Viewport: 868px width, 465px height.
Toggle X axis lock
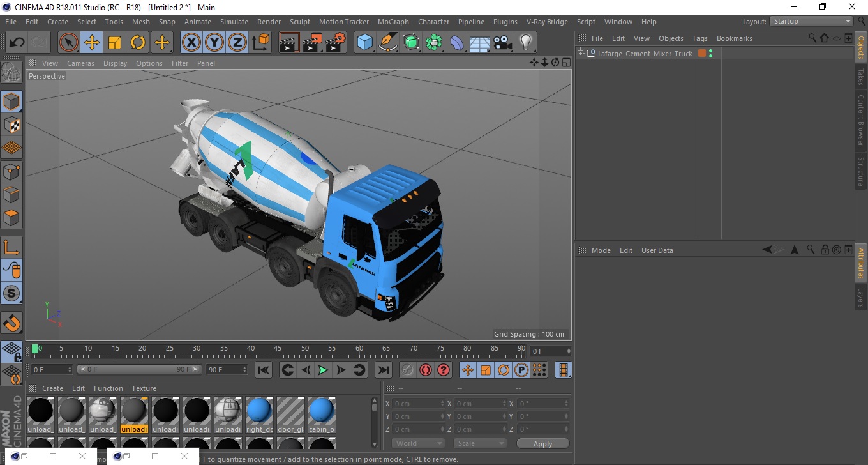[x=191, y=43]
